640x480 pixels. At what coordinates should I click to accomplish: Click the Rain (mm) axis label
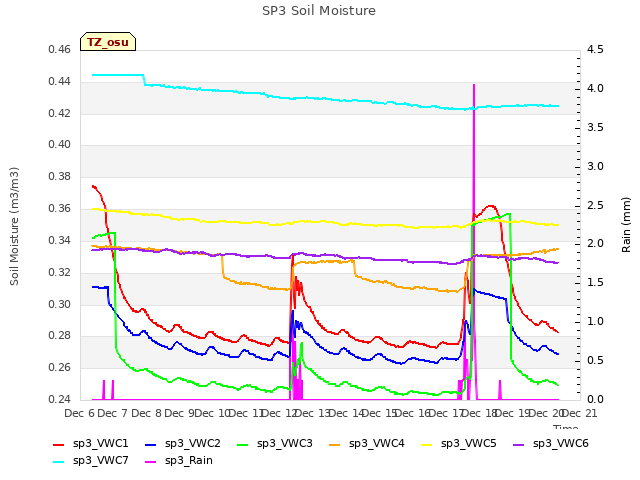coord(626,225)
